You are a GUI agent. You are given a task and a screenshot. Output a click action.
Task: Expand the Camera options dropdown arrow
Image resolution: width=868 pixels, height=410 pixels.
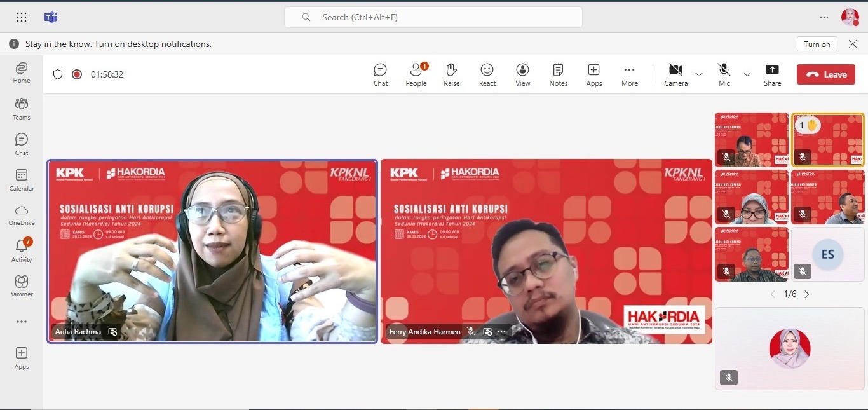click(x=699, y=75)
